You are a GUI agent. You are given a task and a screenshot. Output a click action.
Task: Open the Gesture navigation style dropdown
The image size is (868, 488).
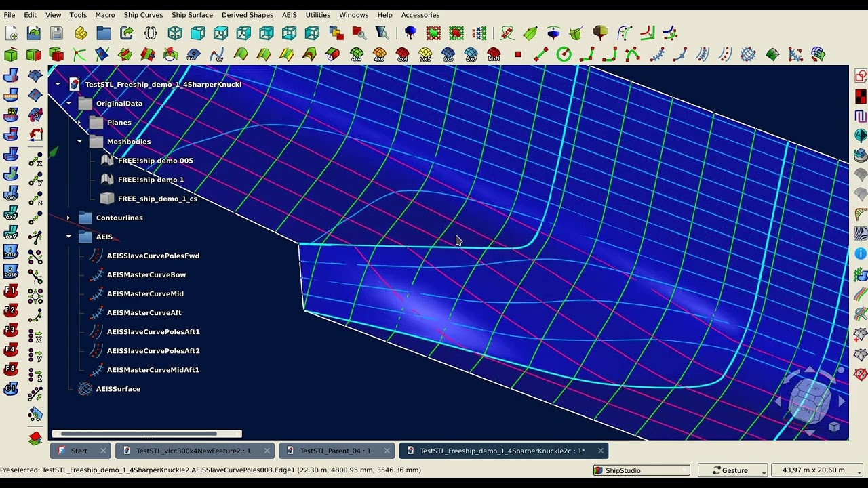click(733, 470)
